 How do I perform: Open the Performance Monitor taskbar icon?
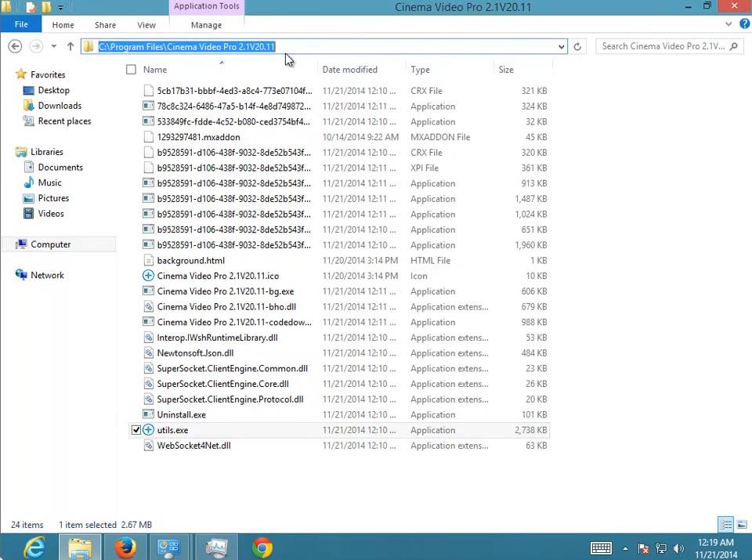[216, 547]
